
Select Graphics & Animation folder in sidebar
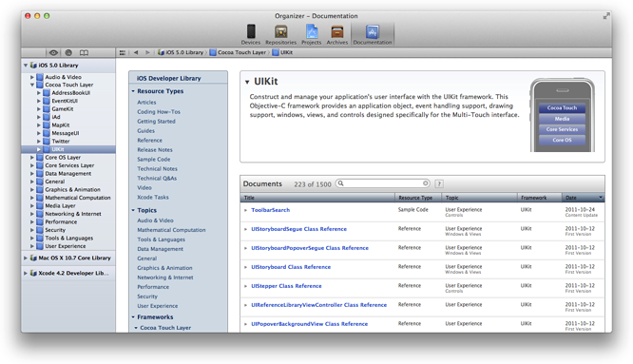coord(72,190)
